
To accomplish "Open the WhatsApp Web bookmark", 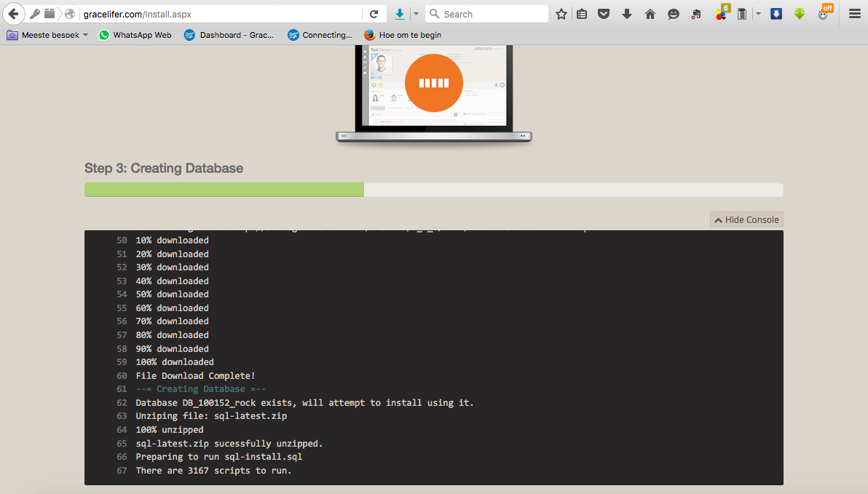I will point(135,34).
